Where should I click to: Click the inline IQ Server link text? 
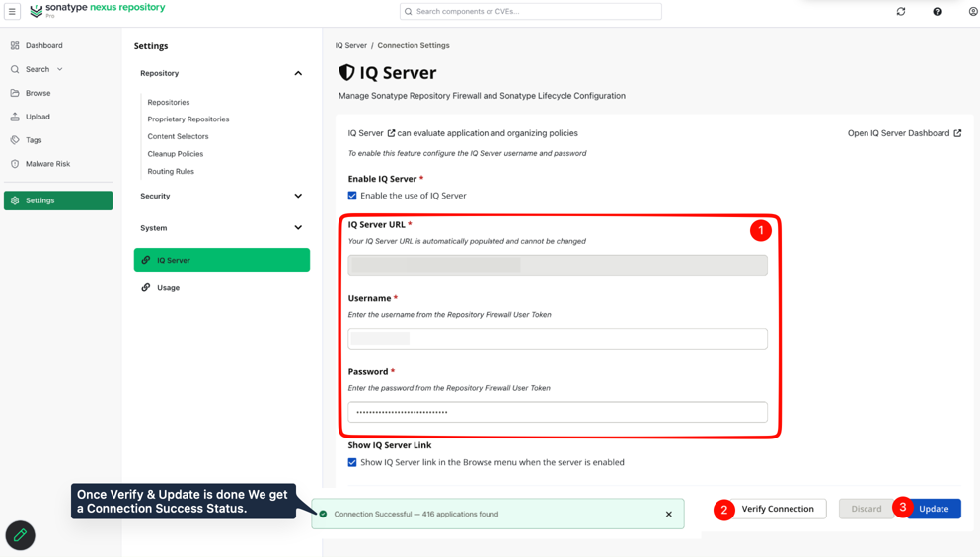click(x=365, y=133)
